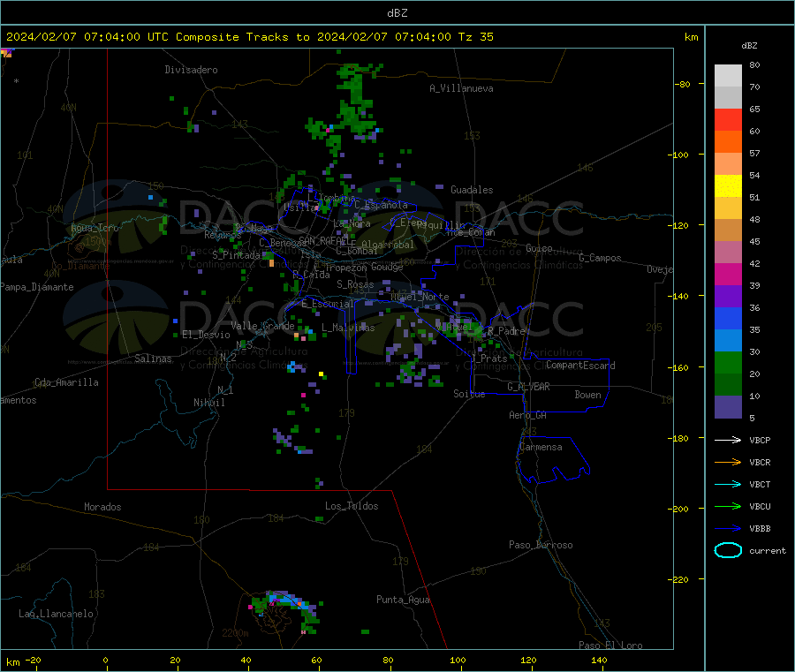Screen dimensions: 795x672
Task: Click the blue VBBB arrow legend icon
Action: coord(728,529)
